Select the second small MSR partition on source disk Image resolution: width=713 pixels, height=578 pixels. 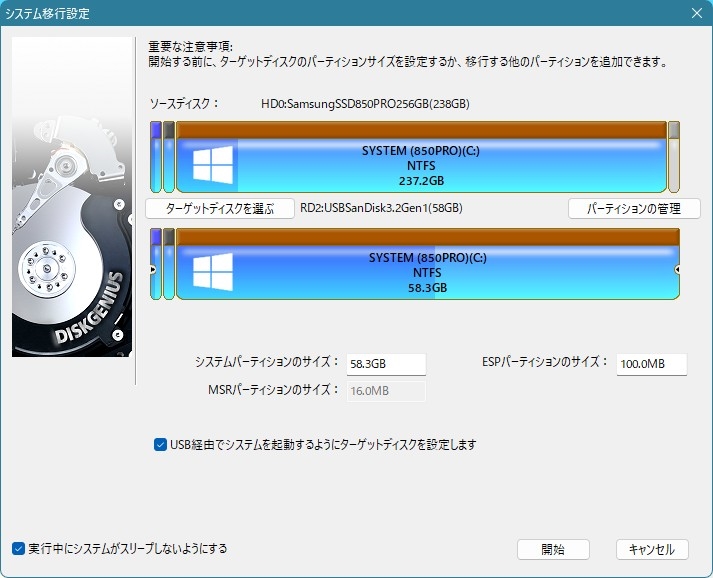[169, 157]
